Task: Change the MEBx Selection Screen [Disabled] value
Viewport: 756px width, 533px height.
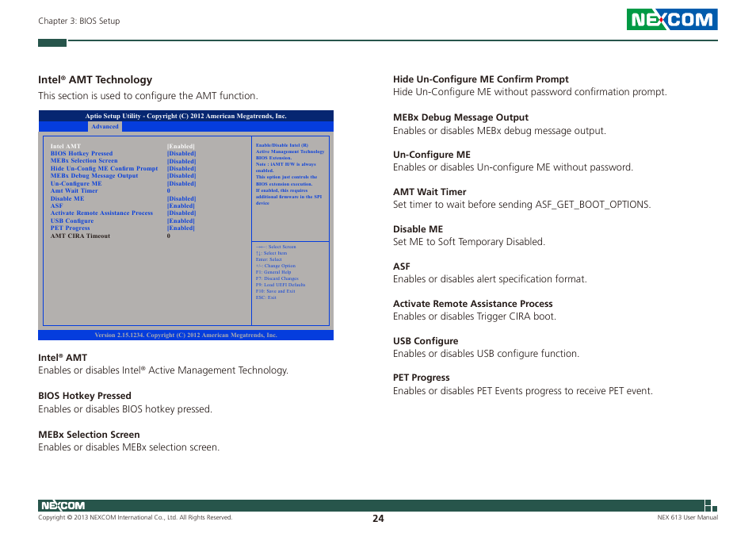Action: coord(181,161)
